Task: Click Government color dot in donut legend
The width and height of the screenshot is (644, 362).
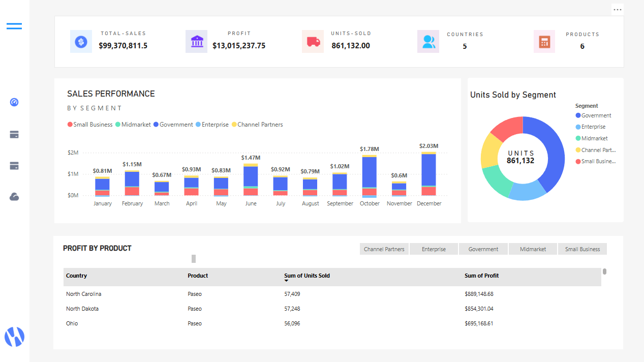Action: pos(578,116)
